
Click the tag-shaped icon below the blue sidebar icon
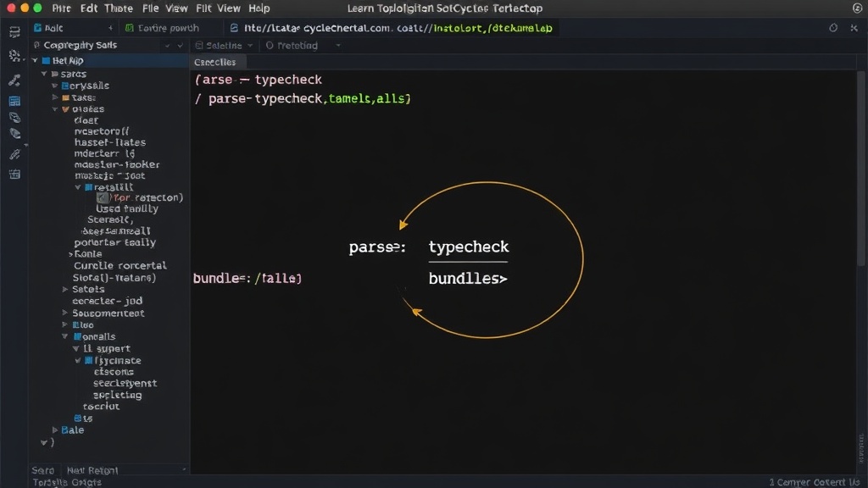[x=14, y=117]
